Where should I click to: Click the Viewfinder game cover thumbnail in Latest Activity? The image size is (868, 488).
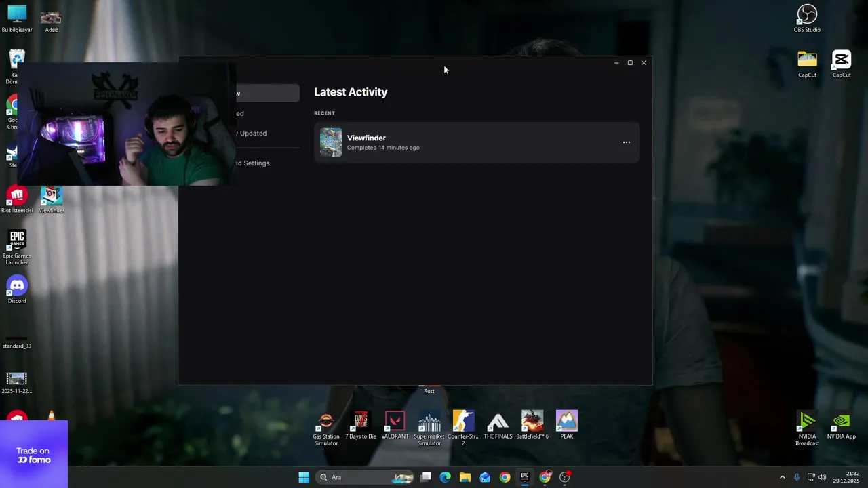(331, 142)
